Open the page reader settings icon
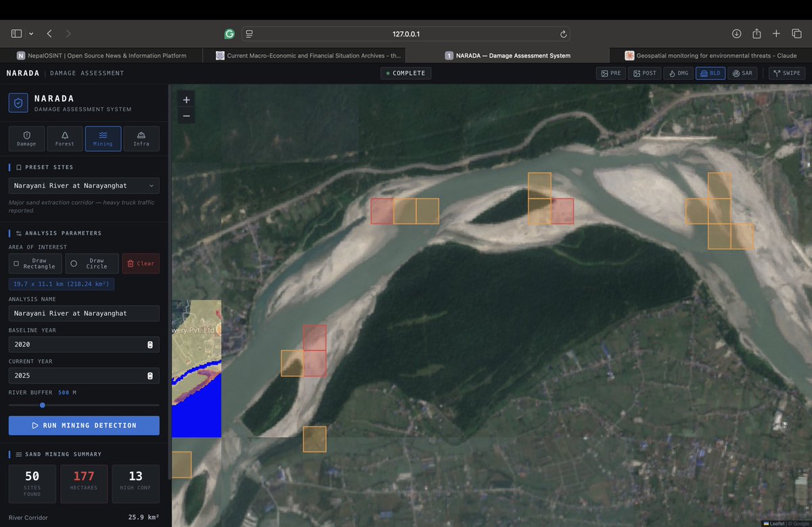812x527 pixels. (250, 34)
